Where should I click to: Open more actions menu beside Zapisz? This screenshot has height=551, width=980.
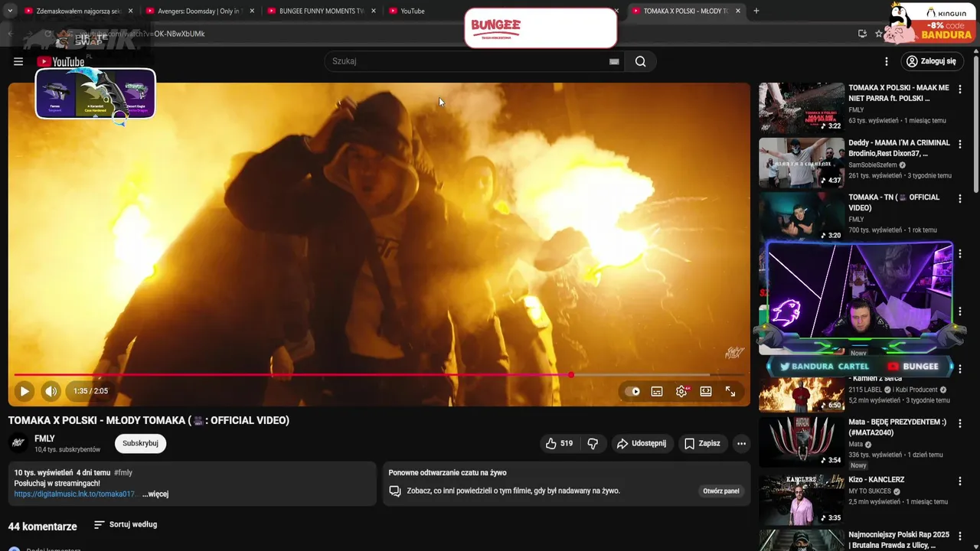coord(741,443)
